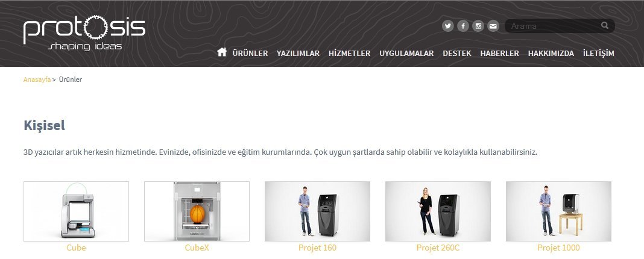Open the Twitter social icon

pos(447,27)
